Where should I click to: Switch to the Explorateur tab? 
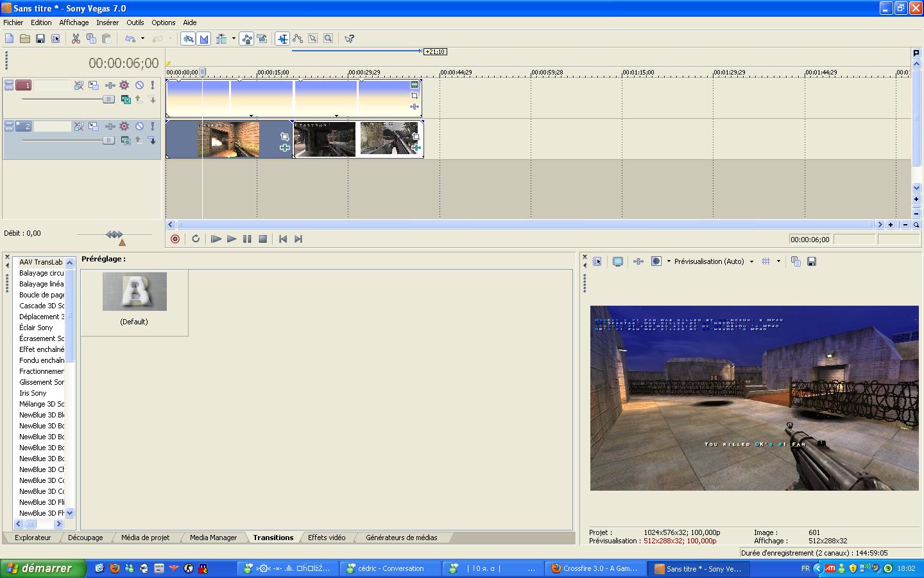pyautogui.click(x=33, y=538)
